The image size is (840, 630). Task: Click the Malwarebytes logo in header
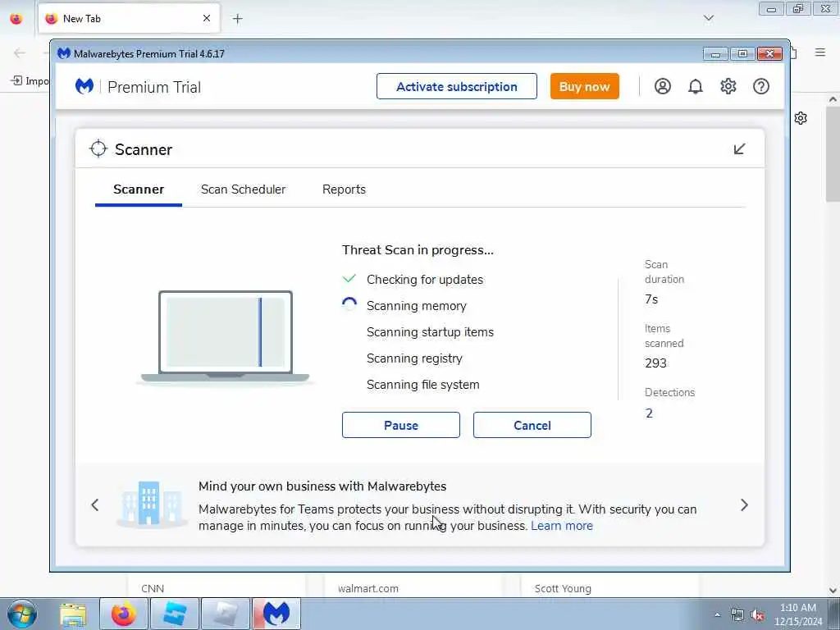[84, 86]
